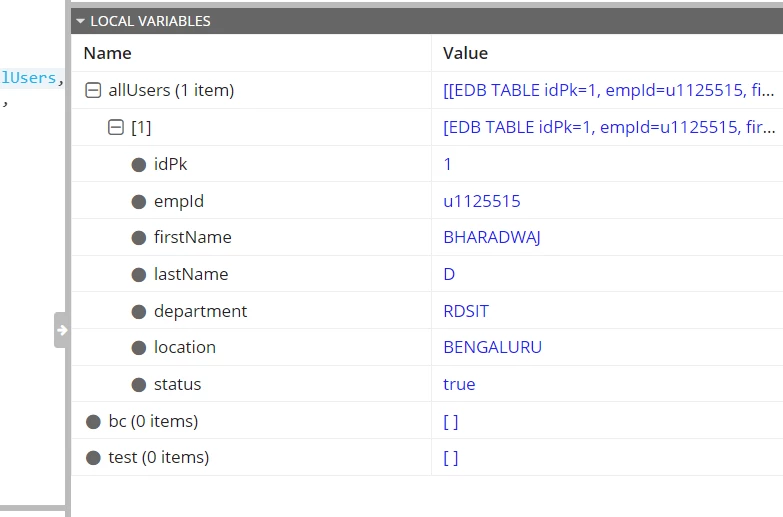Click the lastName value D
This screenshot has height=517, width=783.
449,274
